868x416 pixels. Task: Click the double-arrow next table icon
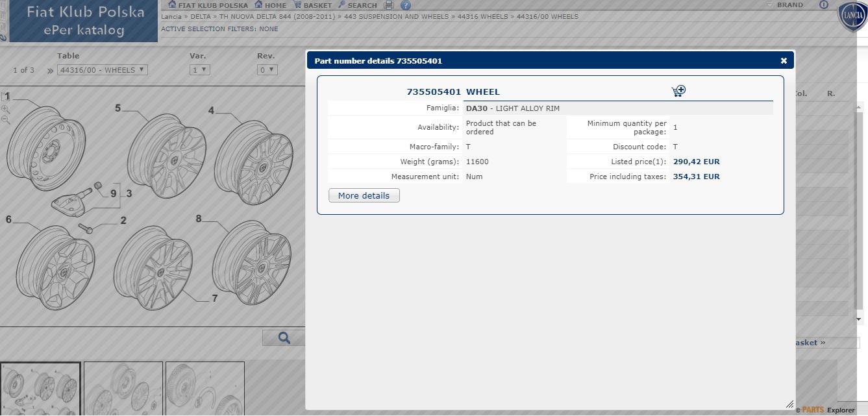coord(50,70)
